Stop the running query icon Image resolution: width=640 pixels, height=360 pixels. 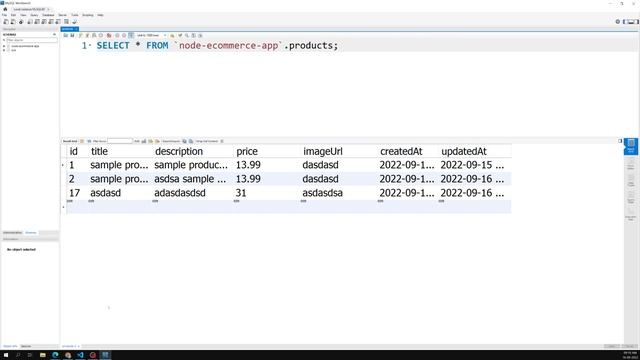101,36
